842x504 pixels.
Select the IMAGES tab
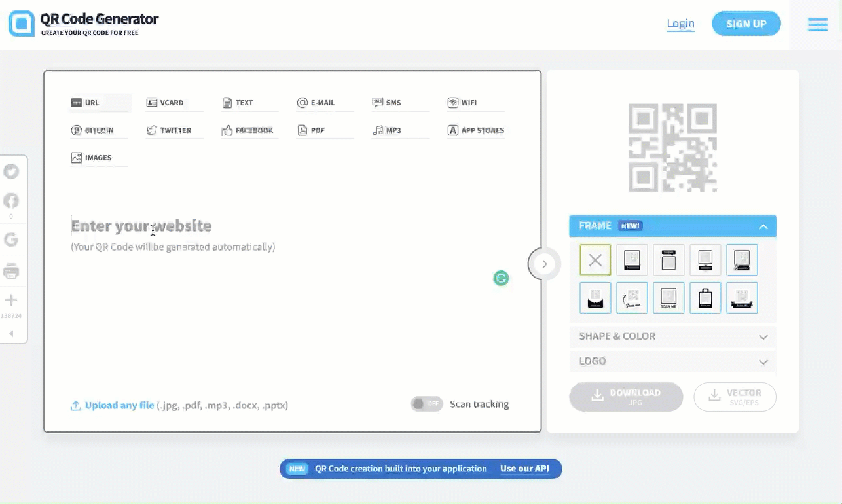(98, 158)
